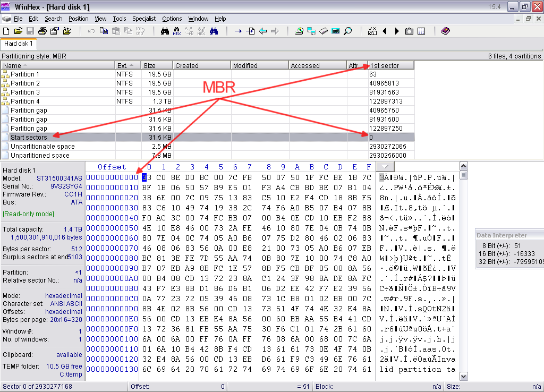Image resolution: width=544 pixels, height=392 pixels.
Task: Click 'ANSI ASCII' character set value
Action: [x=66, y=303]
